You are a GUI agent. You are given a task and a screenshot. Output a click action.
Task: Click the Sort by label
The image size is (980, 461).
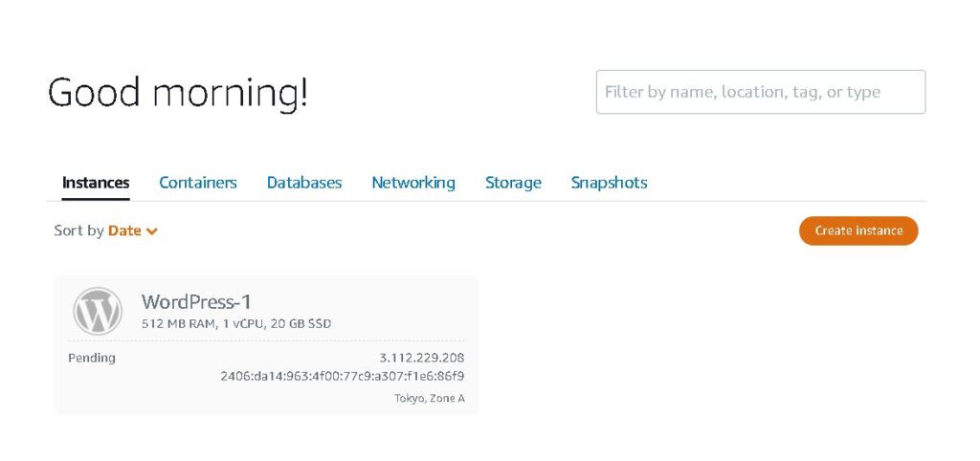78,230
